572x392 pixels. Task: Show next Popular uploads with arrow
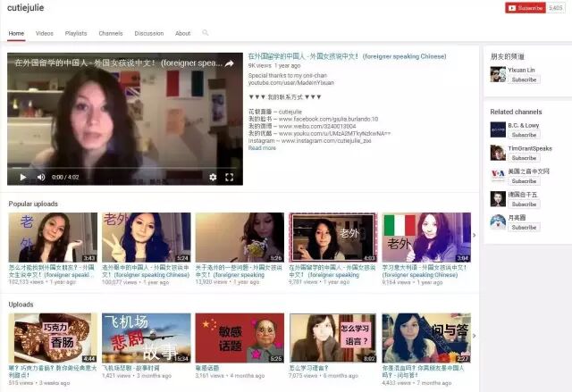pos(475,236)
